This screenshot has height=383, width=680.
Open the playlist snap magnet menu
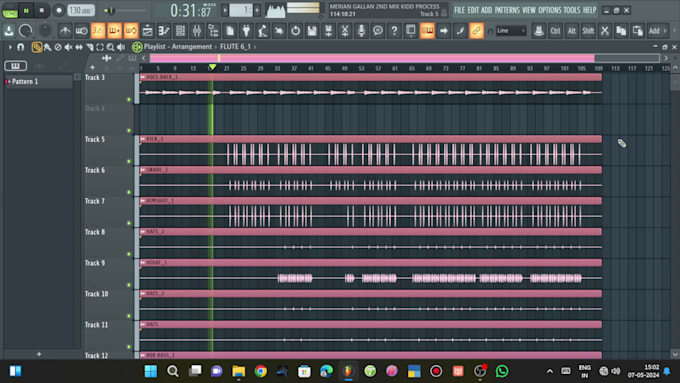click(20, 47)
